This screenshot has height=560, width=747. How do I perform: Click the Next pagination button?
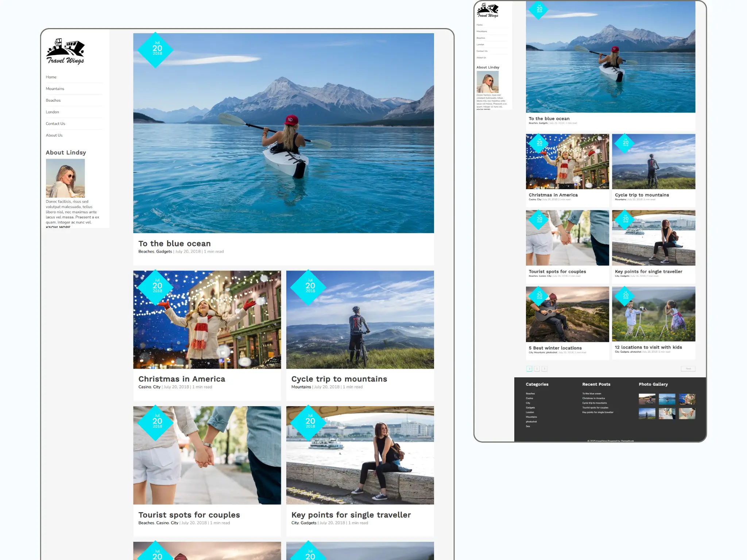(x=688, y=369)
